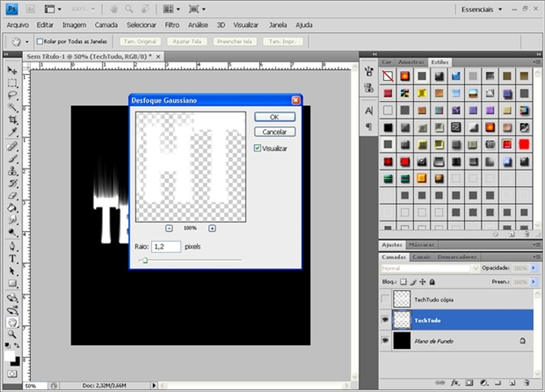Select the Lasso tool
The width and height of the screenshot is (545, 392).
point(12,95)
